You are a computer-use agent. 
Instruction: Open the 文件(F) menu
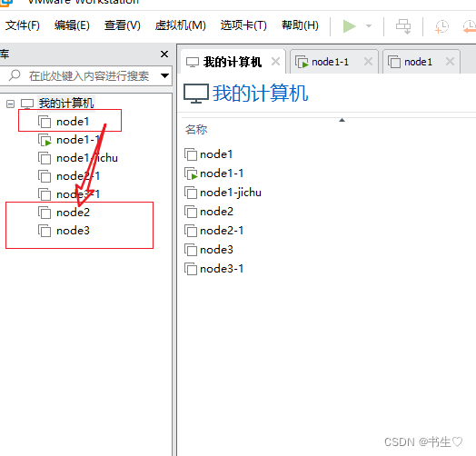pos(22,25)
